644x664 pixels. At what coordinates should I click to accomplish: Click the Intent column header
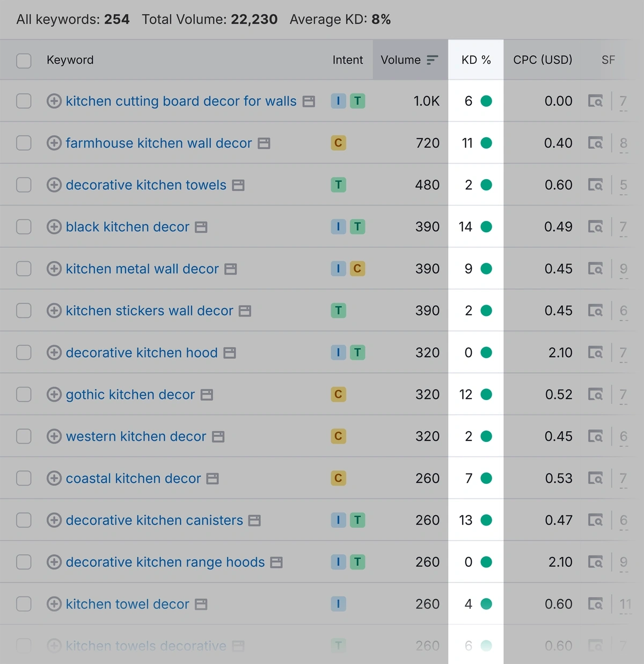click(x=348, y=60)
